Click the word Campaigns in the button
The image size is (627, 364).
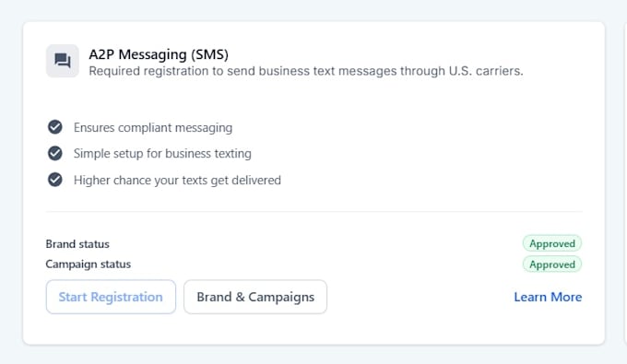pyautogui.click(x=281, y=298)
